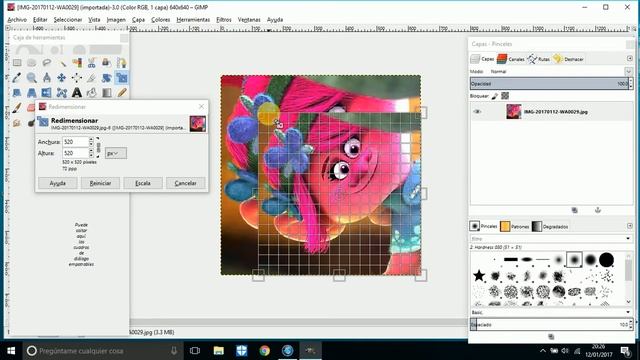Viewport: 640px width, 360px height.
Task: Select the Blend gradient tool
Action: click(107, 93)
